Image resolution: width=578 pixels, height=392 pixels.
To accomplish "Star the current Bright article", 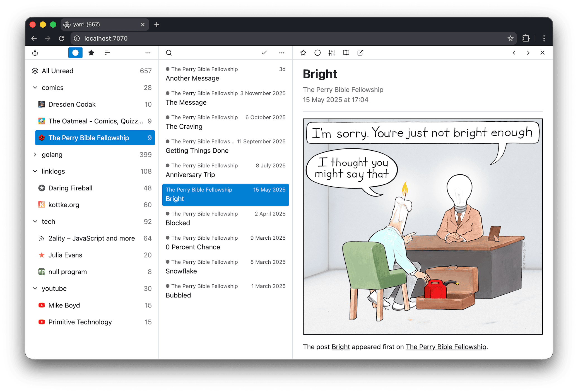I will (x=303, y=53).
